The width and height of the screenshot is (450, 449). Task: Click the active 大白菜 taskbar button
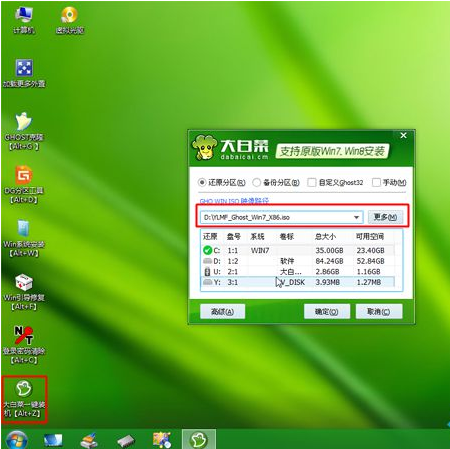coord(199,439)
